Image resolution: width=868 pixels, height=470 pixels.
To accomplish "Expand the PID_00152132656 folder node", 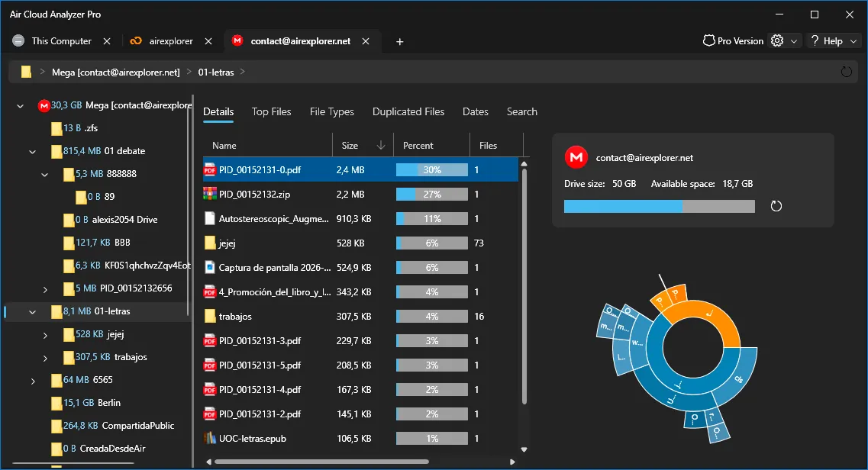I will click(45, 289).
